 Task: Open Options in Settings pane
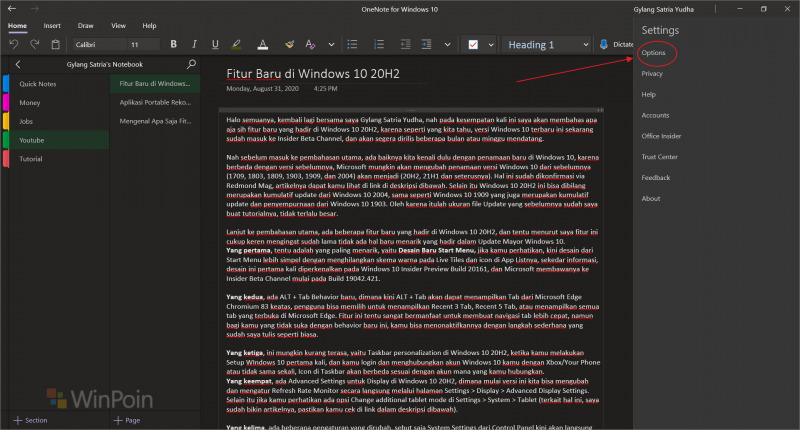[x=654, y=53]
